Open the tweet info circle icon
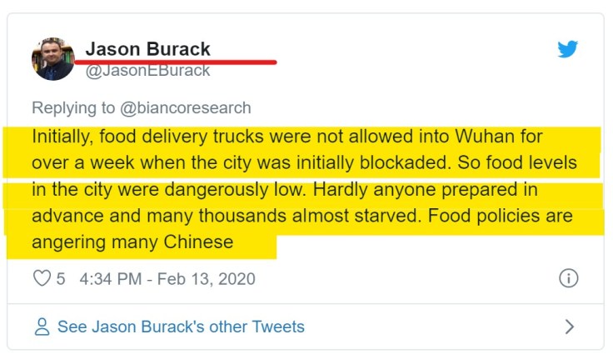 pos(569,278)
